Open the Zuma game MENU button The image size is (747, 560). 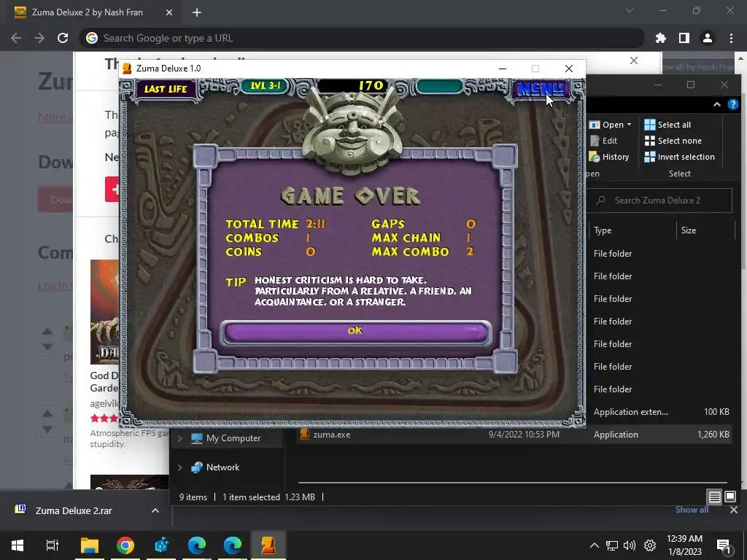click(541, 88)
